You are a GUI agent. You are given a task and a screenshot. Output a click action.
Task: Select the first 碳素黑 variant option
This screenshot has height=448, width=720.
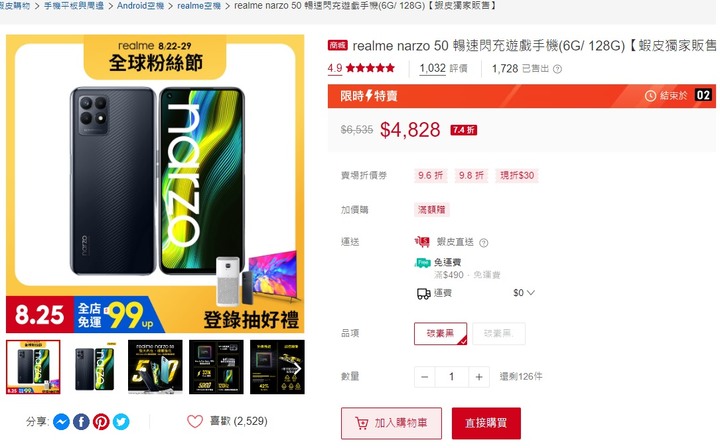tap(440, 334)
